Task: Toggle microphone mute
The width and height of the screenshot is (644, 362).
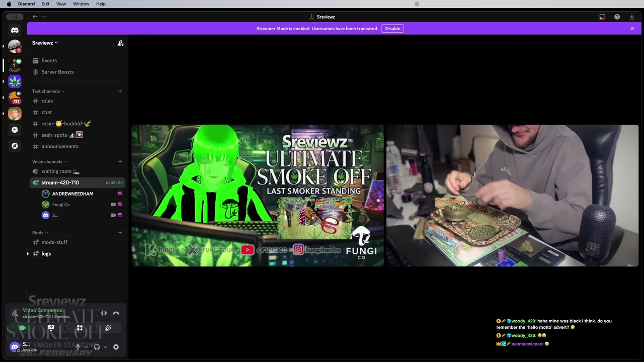Action: point(77,347)
